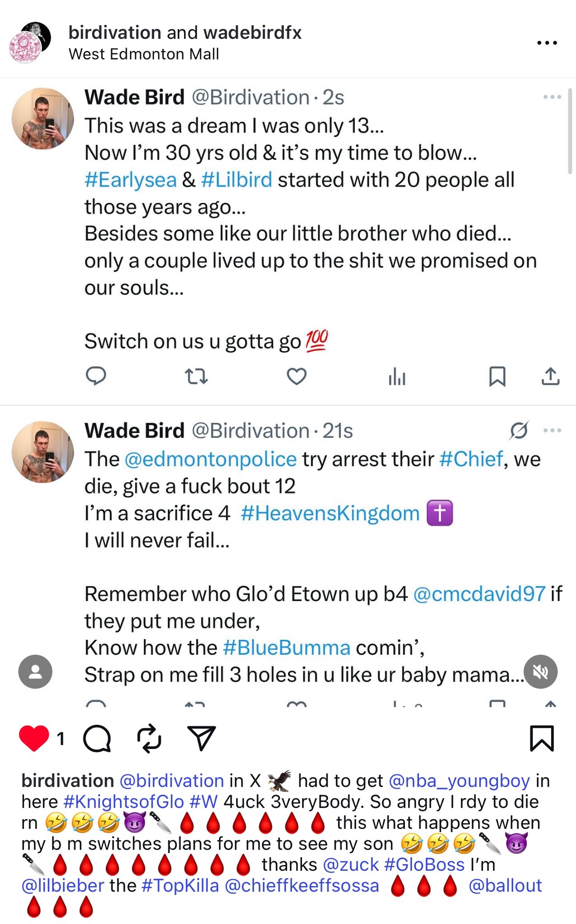Like the first tweet's heart icon
The height and width of the screenshot is (924, 576).
click(x=297, y=376)
